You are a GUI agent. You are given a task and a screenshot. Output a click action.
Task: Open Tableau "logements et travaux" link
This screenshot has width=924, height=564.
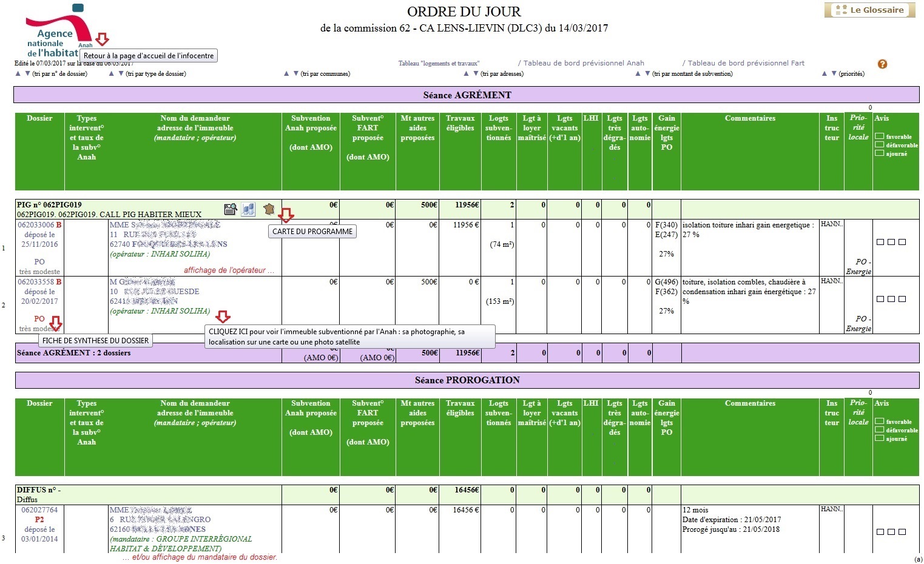439,63
